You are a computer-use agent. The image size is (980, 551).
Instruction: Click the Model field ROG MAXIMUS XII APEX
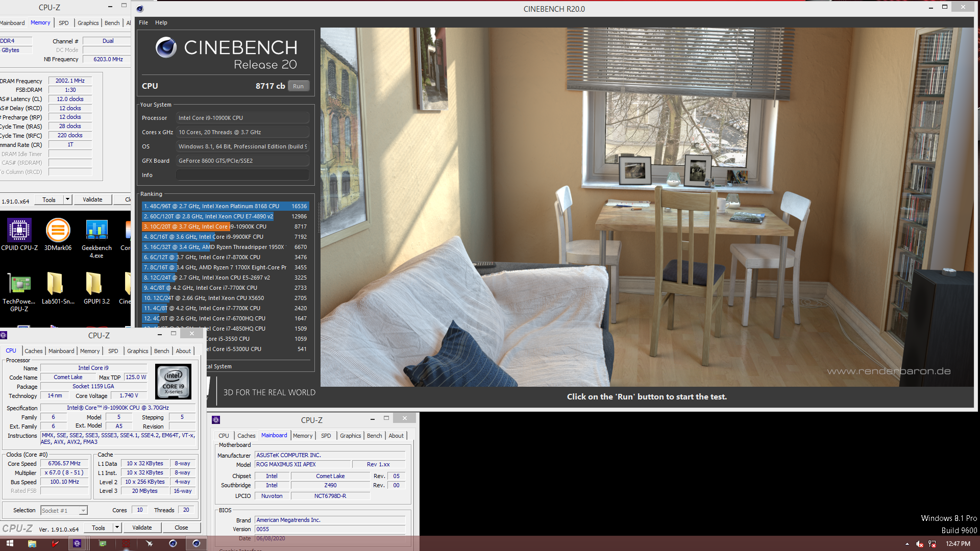pyautogui.click(x=303, y=464)
